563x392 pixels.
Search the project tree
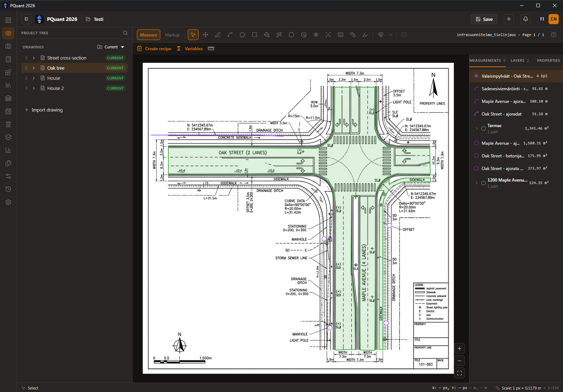point(125,33)
